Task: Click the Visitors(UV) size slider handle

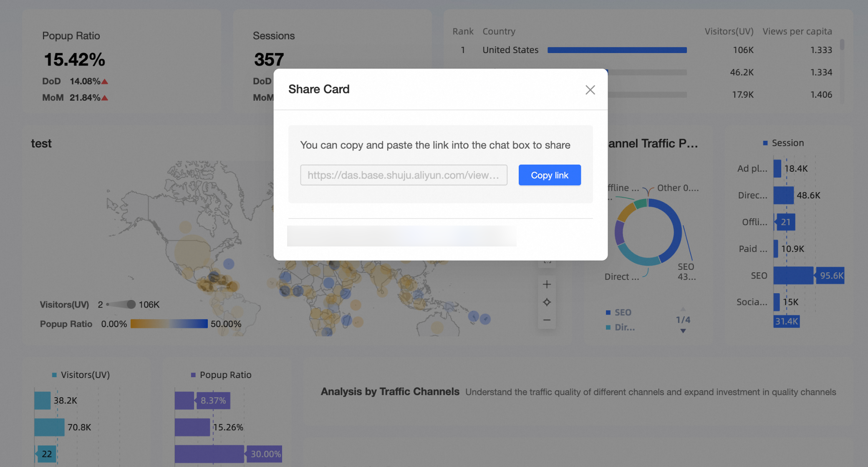Action: click(131, 305)
